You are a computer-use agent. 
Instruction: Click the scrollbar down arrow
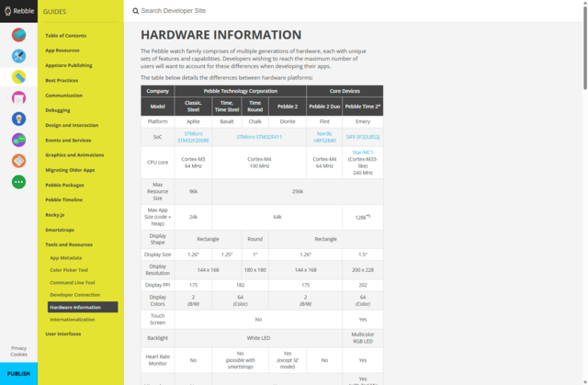pyautogui.click(x=585, y=382)
